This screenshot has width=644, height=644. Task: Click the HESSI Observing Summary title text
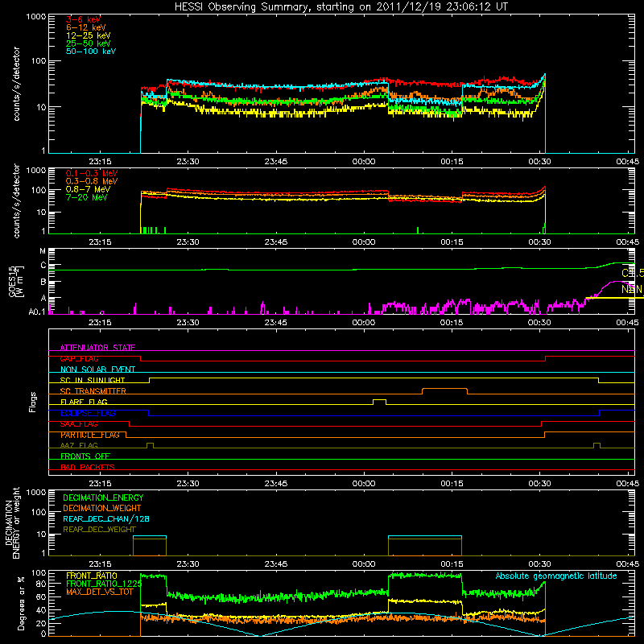(341, 7)
